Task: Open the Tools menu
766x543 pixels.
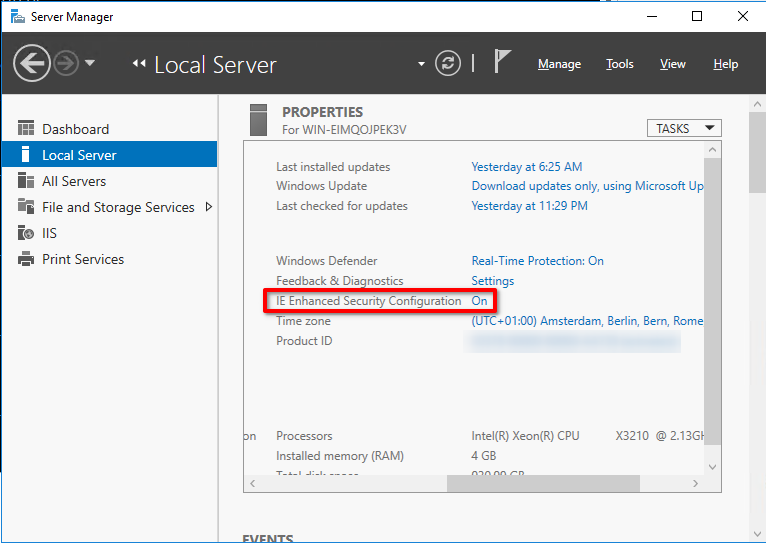Action: click(x=619, y=64)
